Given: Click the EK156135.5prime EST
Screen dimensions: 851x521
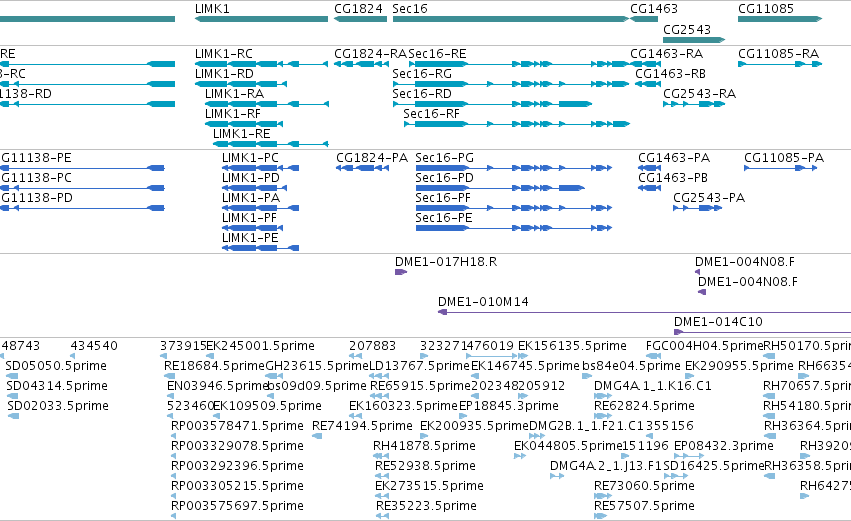Looking at the screenshot, I should pyautogui.click(x=522, y=357).
